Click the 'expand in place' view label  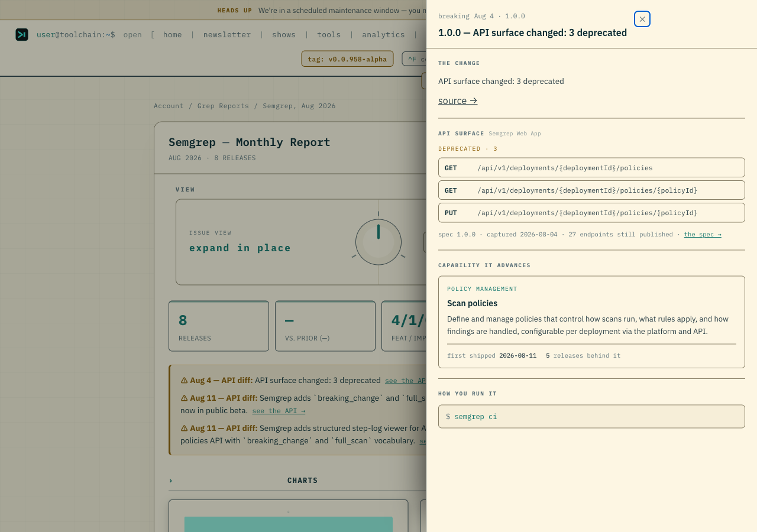pyautogui.click(x=240, y=248)
